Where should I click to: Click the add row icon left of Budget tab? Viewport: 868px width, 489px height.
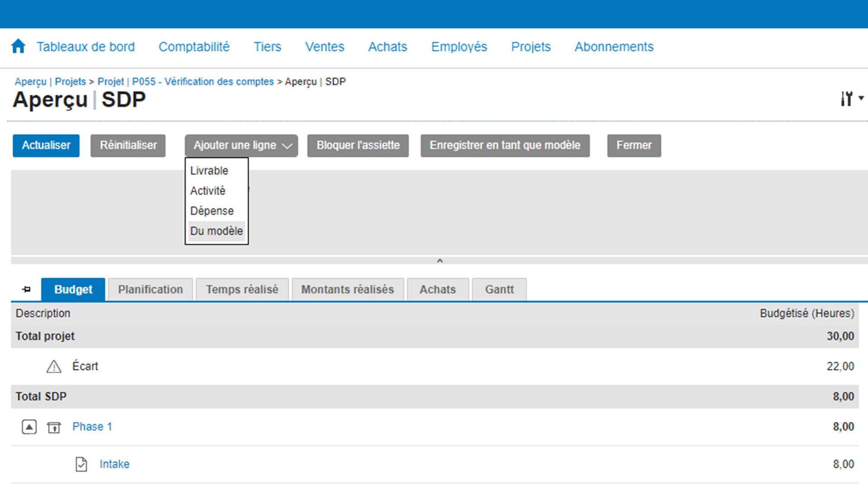coord(26,289)
